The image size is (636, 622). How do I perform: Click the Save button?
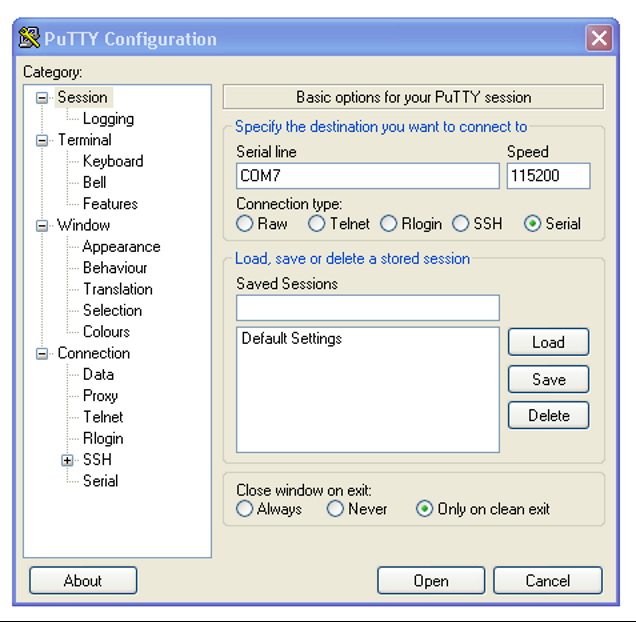pyautogui.click(x=548, y=379)
